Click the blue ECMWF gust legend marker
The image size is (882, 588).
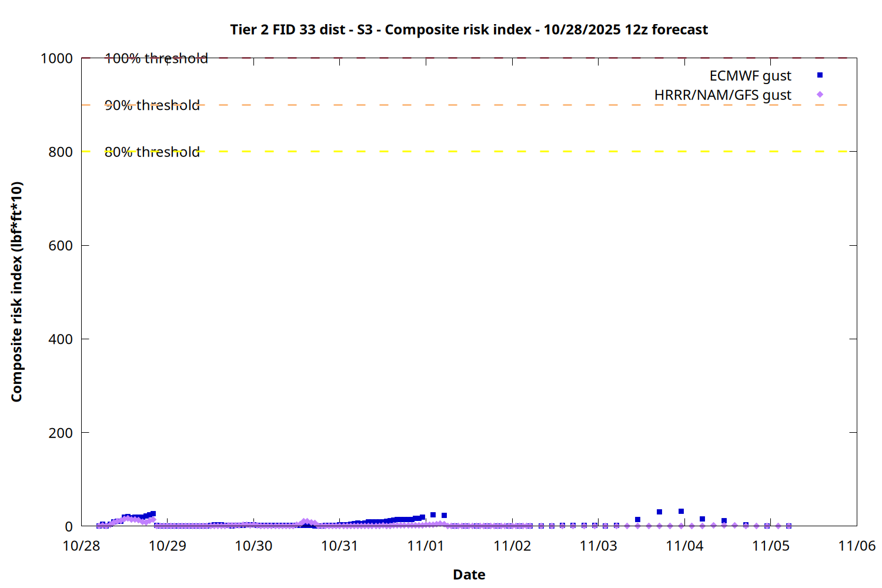[820, 75]
